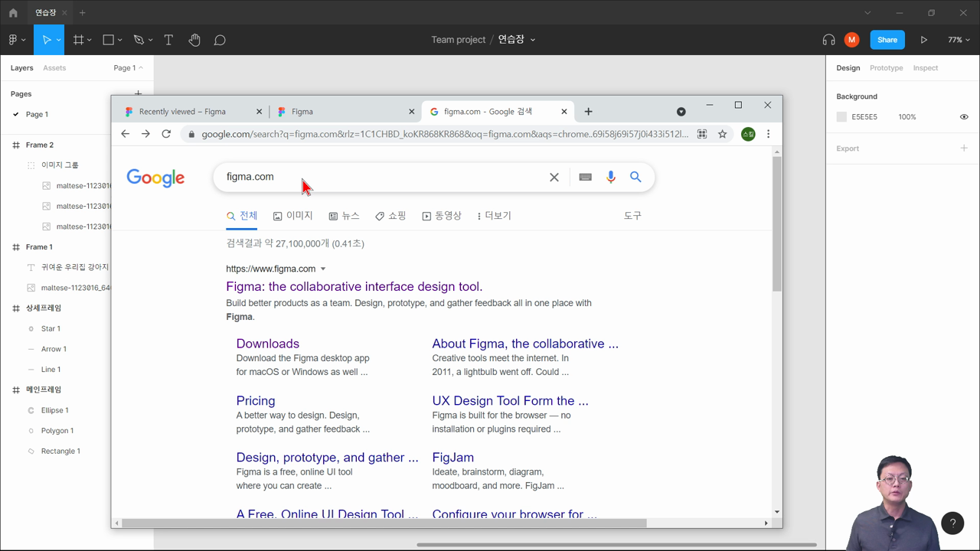The height and width of the screenshot is (551, 980).
Task: Click the Google logo
Action: coord(155,178)
